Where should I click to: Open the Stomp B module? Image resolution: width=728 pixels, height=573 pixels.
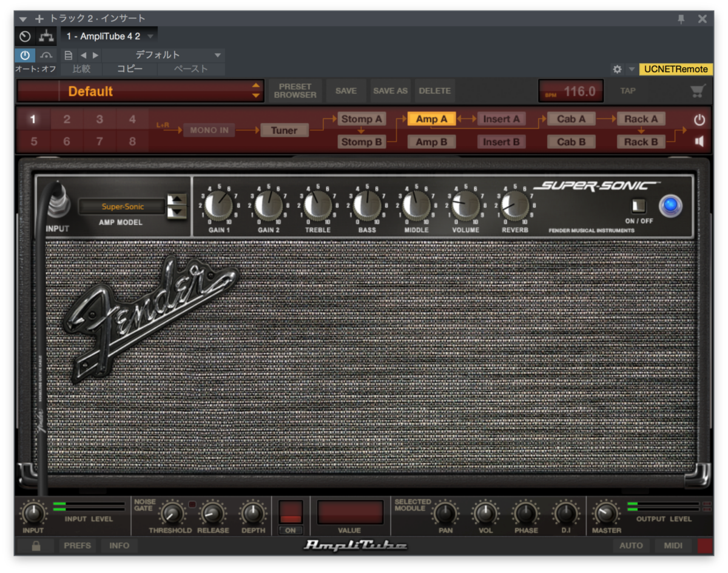pyautogui.click(x=362, y=142)
